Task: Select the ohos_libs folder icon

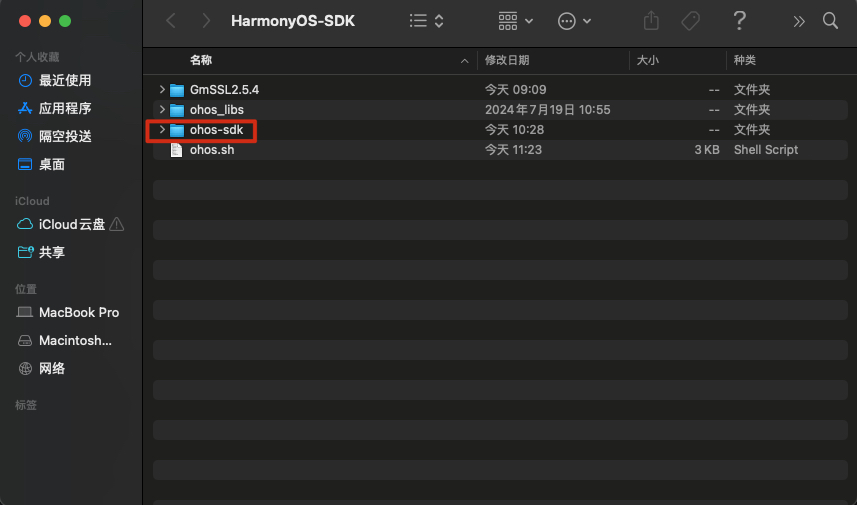Action: pyautogui.click(x=177, y=110)
